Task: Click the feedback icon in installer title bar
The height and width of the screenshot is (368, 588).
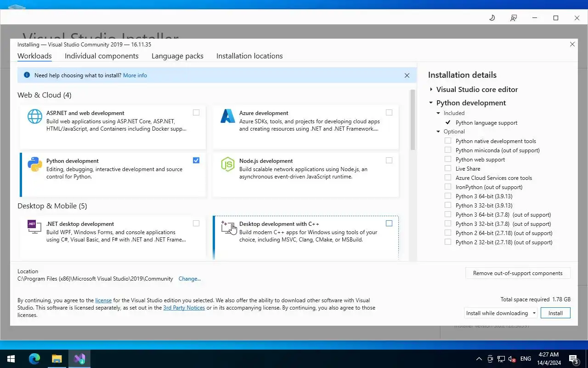Action: coord(514,18)
